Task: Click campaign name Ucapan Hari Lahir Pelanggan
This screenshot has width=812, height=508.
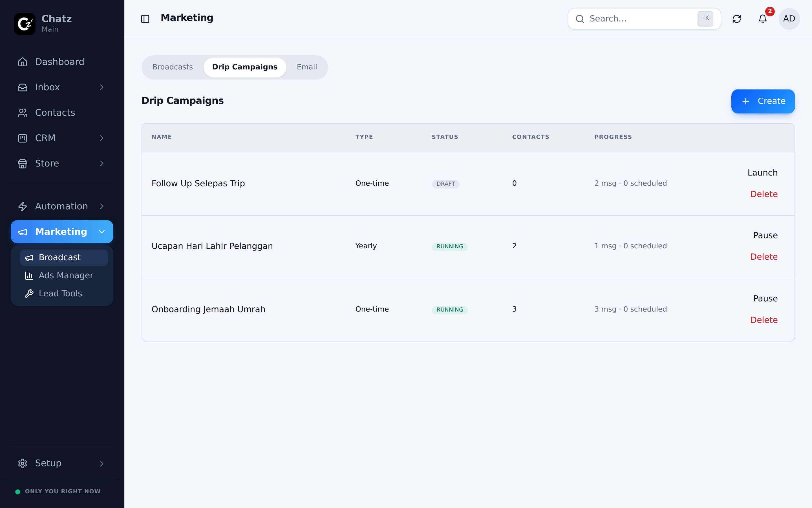Action: [x=212, y=246]
